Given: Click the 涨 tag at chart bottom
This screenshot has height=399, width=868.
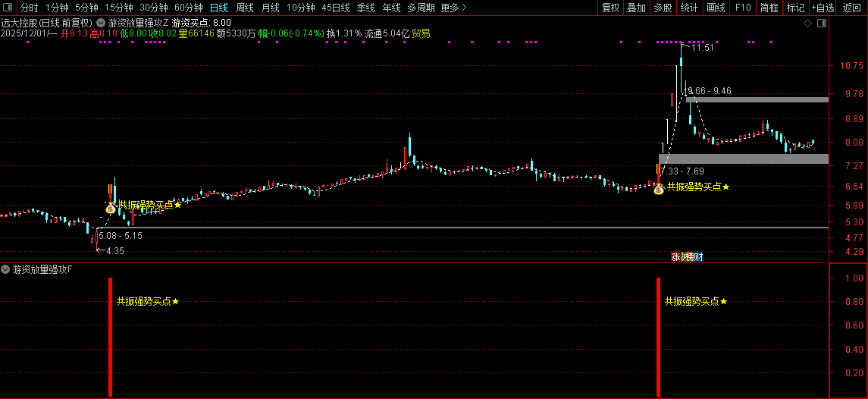Looking at the screenshot, I should (675, 257).
